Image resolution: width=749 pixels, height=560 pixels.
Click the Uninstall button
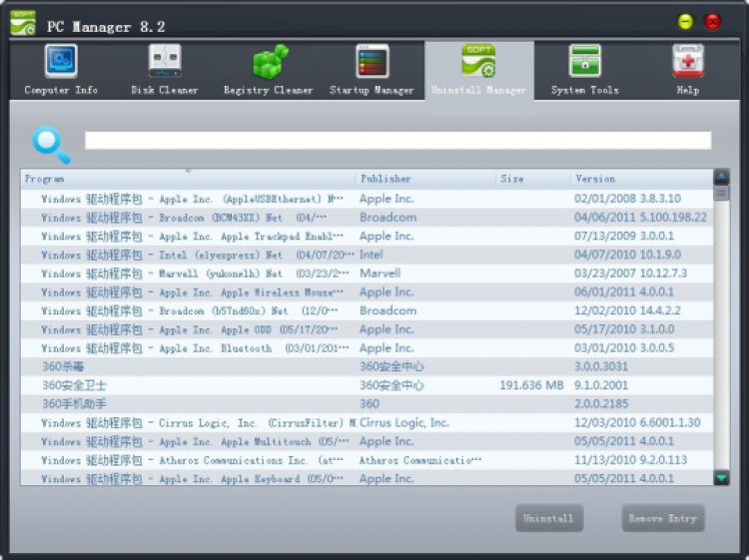(549, 518)
